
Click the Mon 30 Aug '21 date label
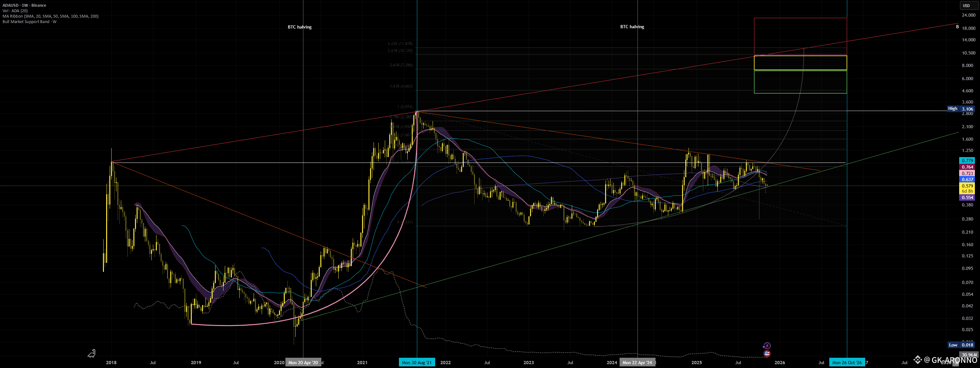point(417,362)
